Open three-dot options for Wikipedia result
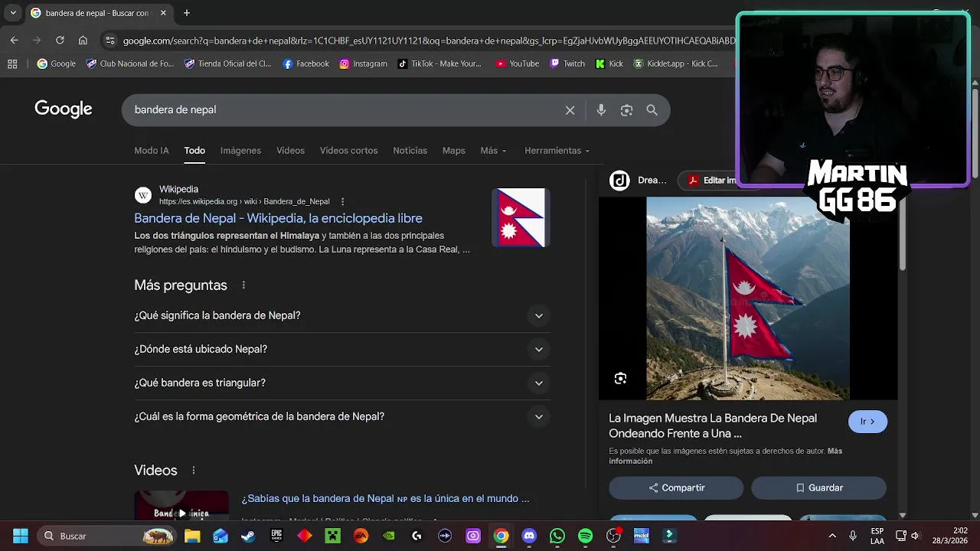 pyautogui.click(x=342, y=201)
